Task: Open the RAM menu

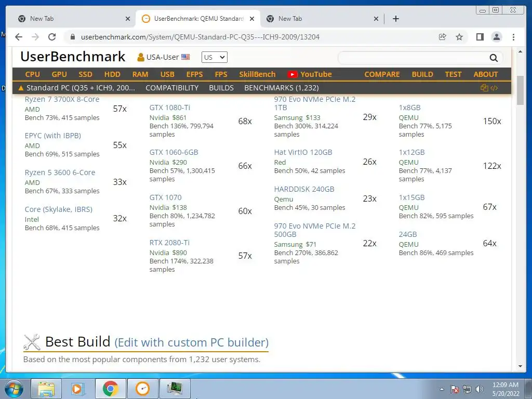Action: [x=140, y=74]
